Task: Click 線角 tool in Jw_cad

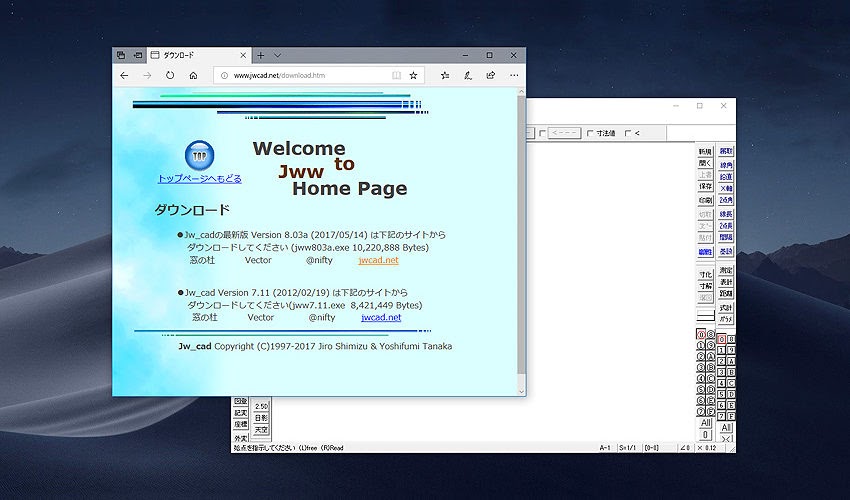Action: click(x=726, y=165)
